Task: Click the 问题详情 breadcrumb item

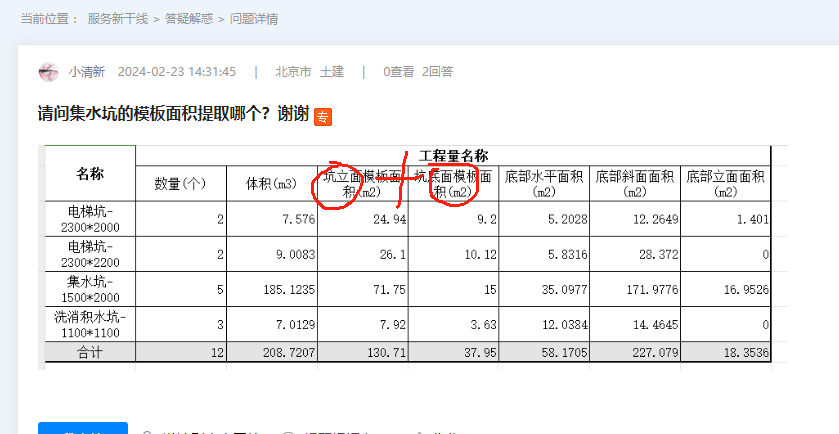Action: [254, 19]
